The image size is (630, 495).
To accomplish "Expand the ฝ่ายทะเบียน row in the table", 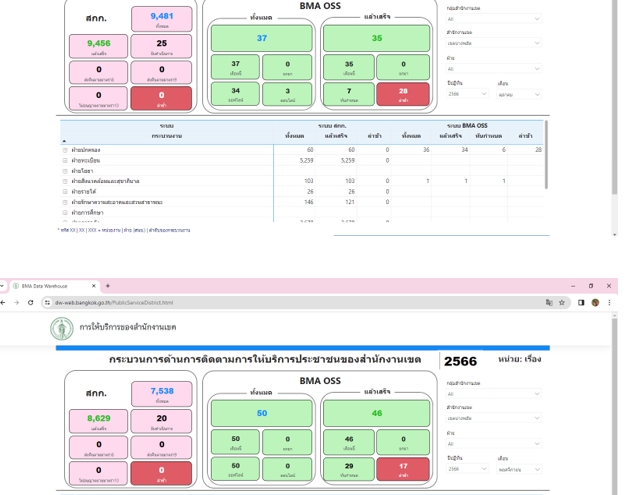I will [x=65, y=160].
